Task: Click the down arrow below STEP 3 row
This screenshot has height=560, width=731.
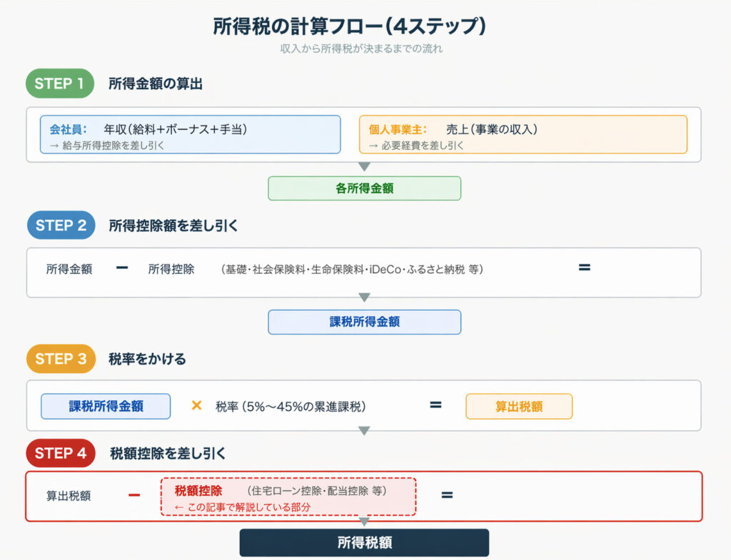Action: pos(365,430)
